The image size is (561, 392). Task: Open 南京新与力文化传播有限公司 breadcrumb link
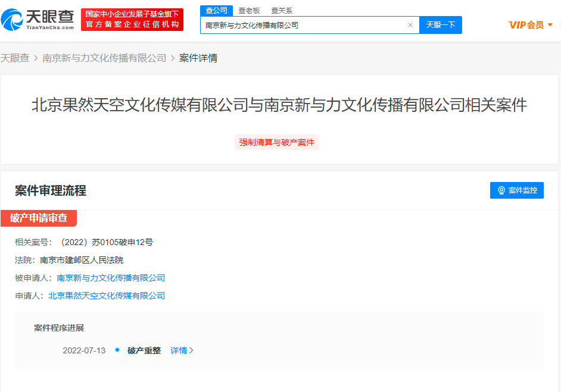104,58
